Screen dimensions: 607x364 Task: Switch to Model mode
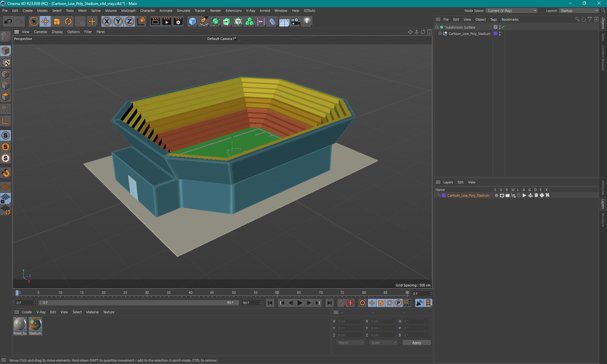tap(6, 51)
